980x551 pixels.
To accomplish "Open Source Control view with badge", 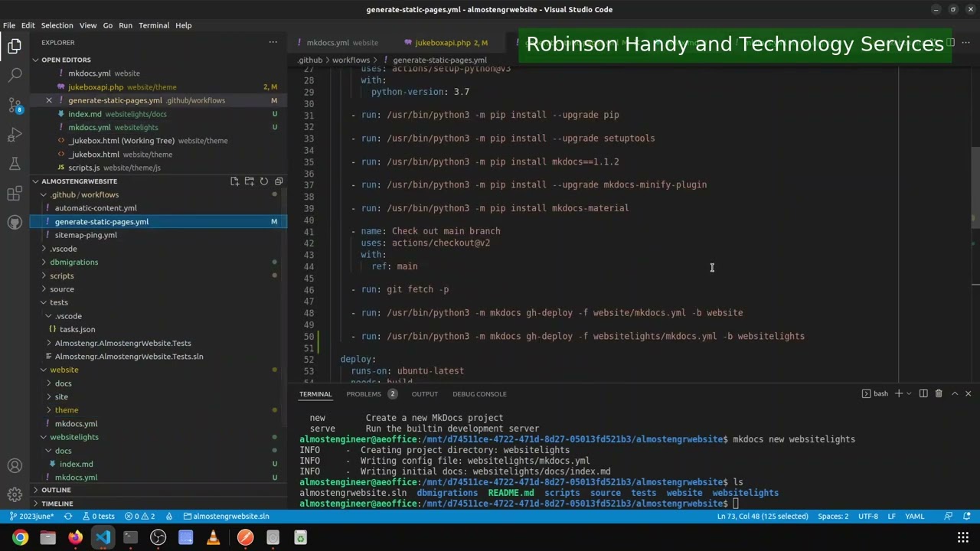I will [15, 105].
